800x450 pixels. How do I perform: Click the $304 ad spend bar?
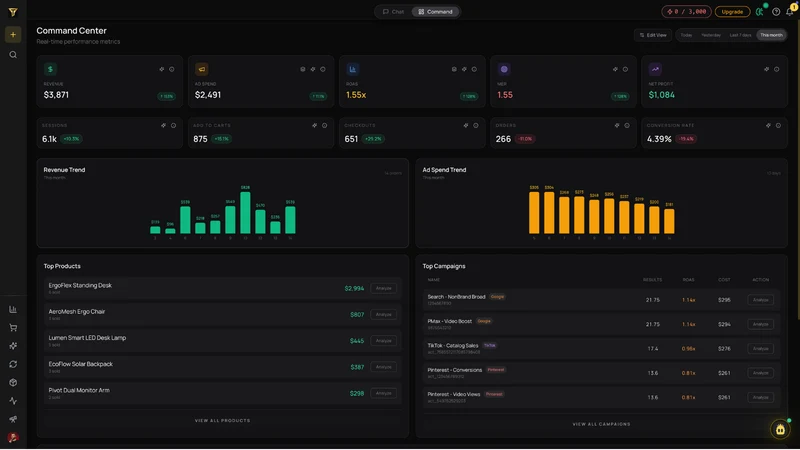click(x=549, y=212)
